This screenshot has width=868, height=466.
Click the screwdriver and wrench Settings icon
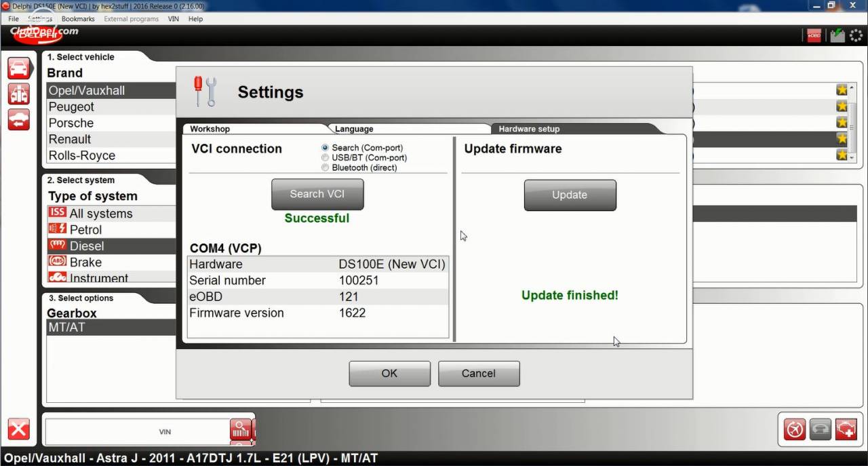pyautogui.click(x=204, y=92)
